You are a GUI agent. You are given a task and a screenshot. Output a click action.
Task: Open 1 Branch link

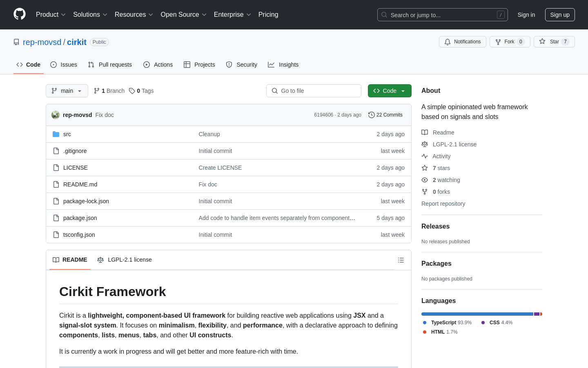pos(109,91)
